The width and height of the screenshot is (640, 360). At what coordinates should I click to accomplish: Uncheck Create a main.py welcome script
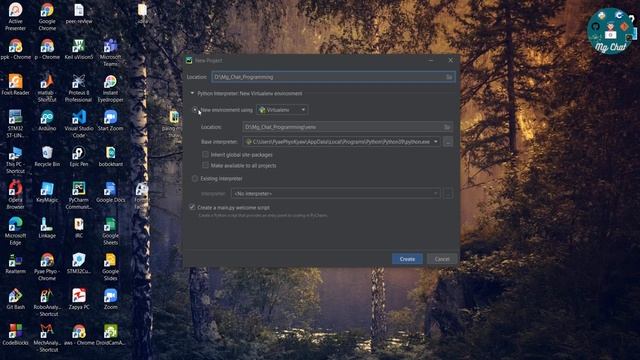(x=192, y=207)
